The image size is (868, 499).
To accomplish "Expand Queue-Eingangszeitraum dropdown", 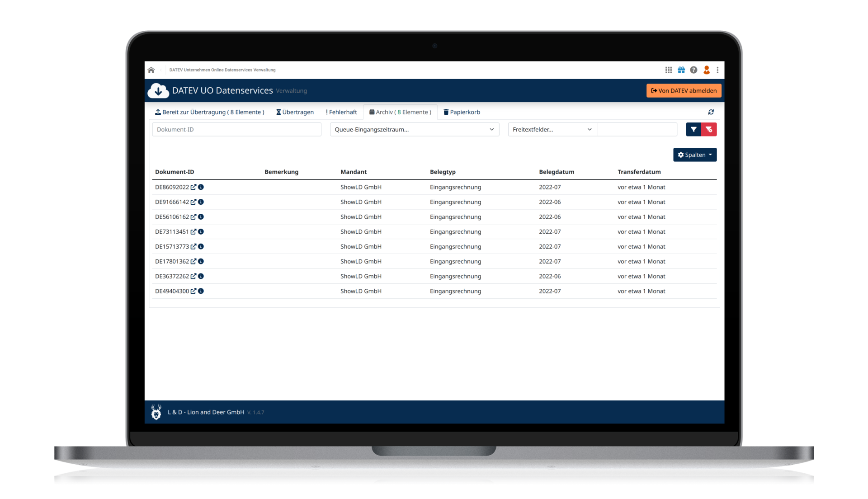I will coord(415,130).
